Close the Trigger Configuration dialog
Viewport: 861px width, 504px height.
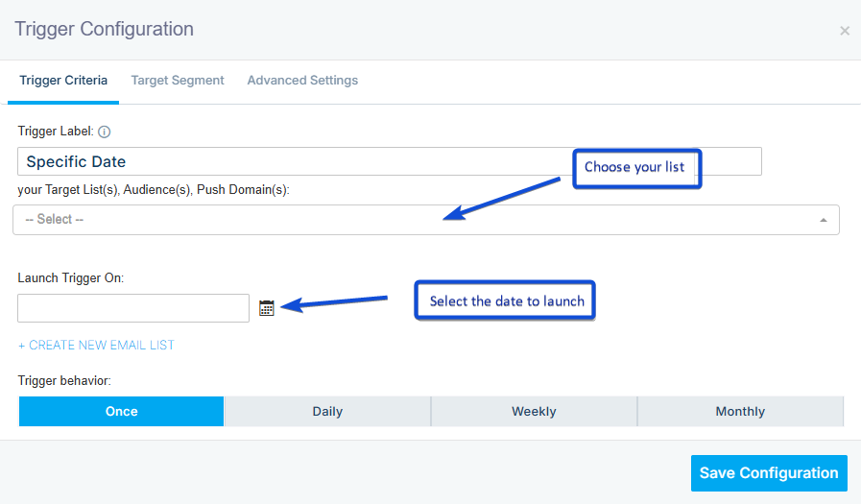pos(844,31)
